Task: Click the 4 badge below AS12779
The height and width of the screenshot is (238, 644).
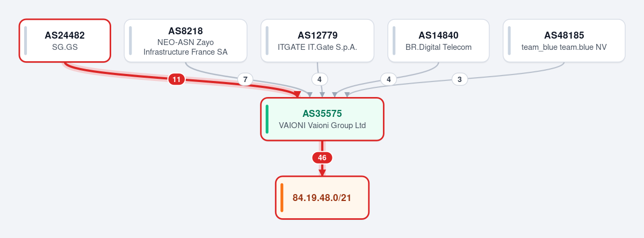Action: (x=320, y=79)
